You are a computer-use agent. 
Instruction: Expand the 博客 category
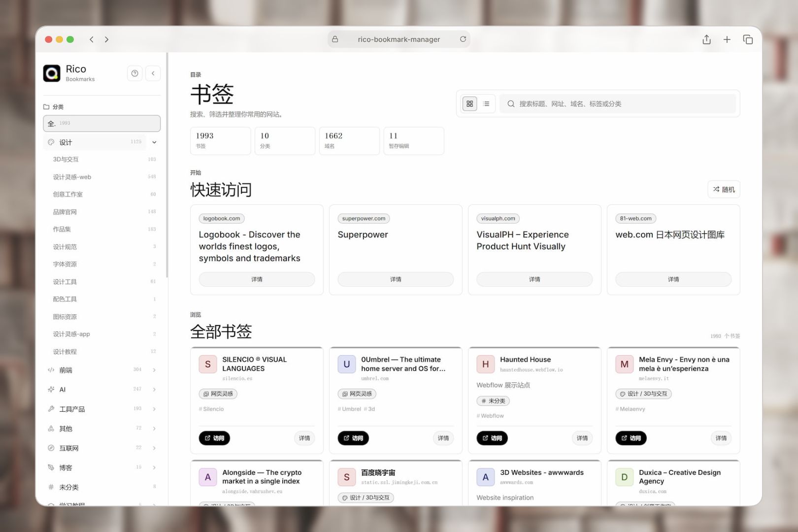tap(154, 467)
